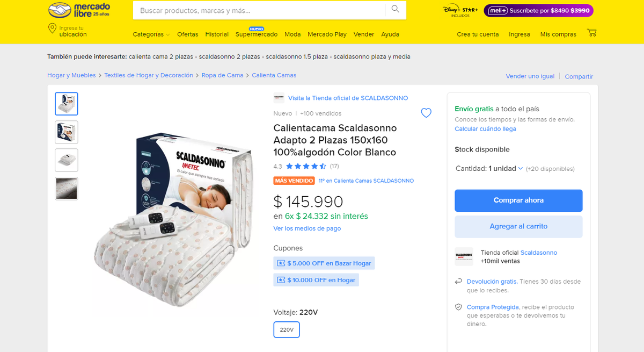Click the star rating icons
The image size is (644, 352).
[306, 166]
